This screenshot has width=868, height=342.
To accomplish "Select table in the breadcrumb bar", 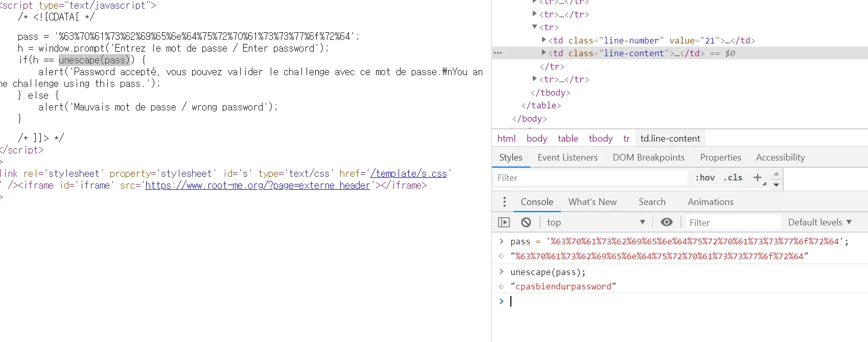I will (x=568, y=139).
